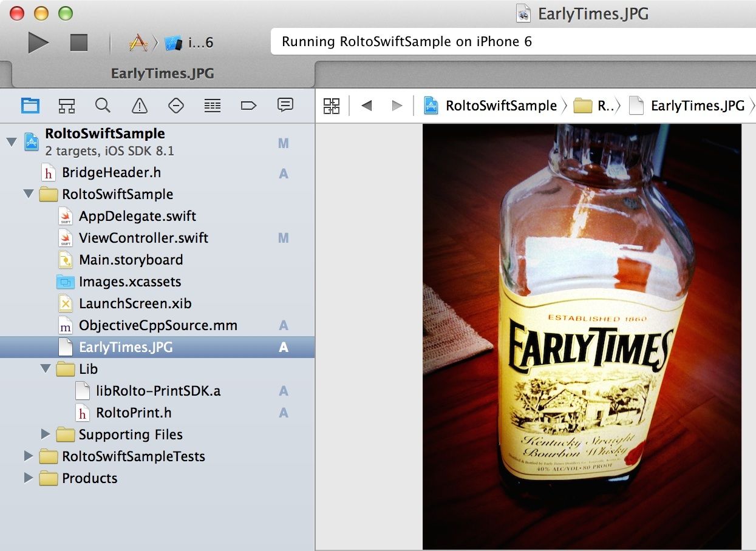This screenshot has width=756, height=551.
Task: Click the Supporting Files folder label
Action: pyautogui.click(x=131, y=434)
